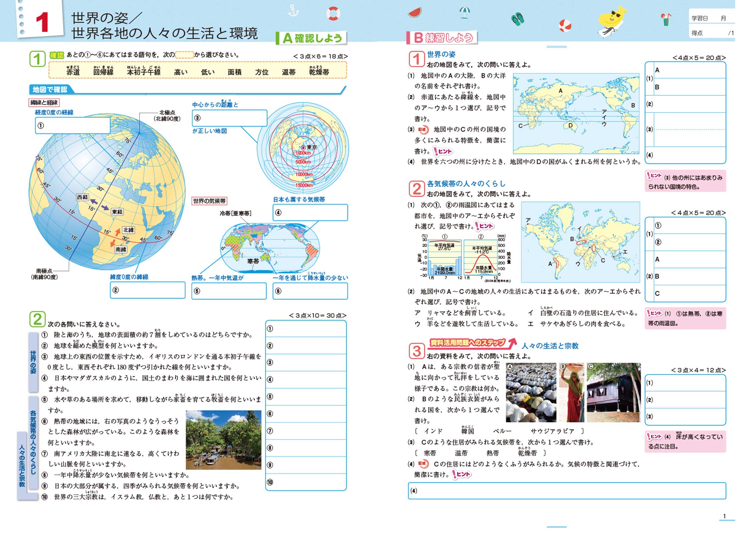Viewport: 756px width, 534px height.
Task: Click the 世界の気候帯 label
Action: [209, 201]
